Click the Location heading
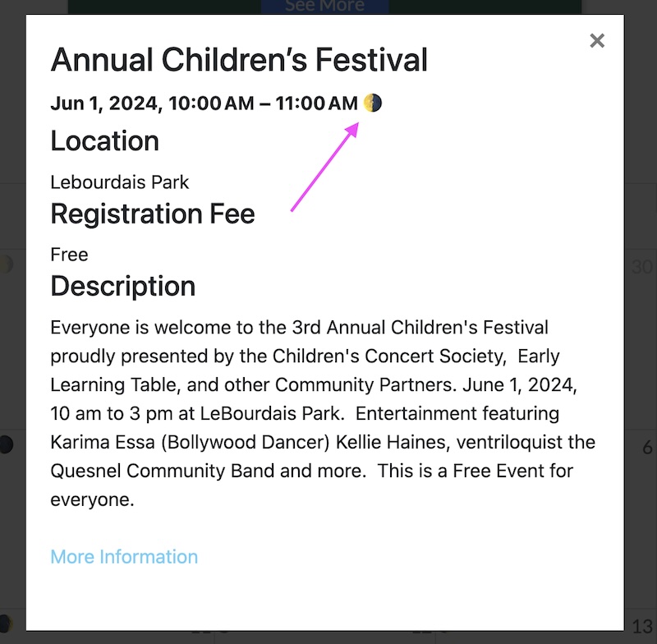Screen dimensions: 657x644 (104, 141)
